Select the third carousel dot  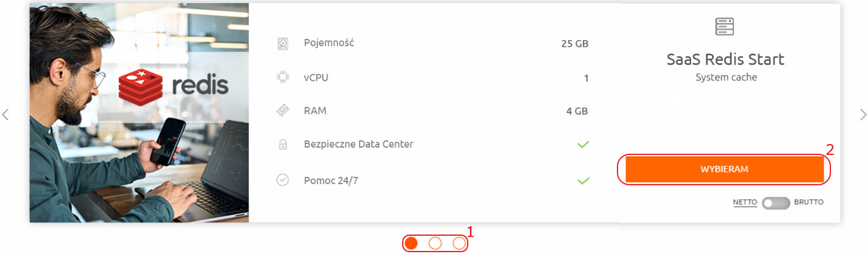(x=459, y=243)
